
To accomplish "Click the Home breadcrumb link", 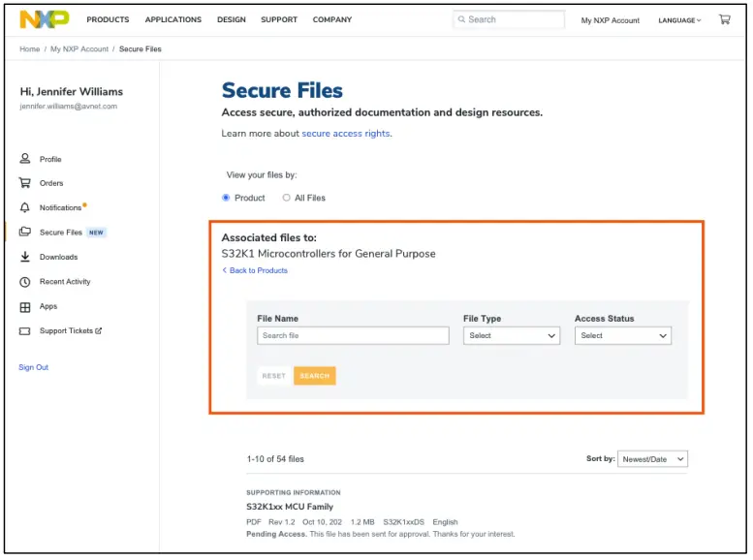I will tap(30, 49).
